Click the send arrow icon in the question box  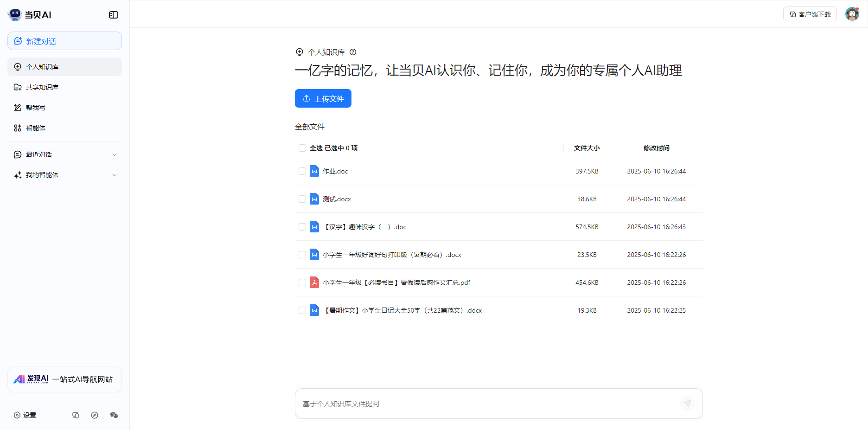point(687,404)
